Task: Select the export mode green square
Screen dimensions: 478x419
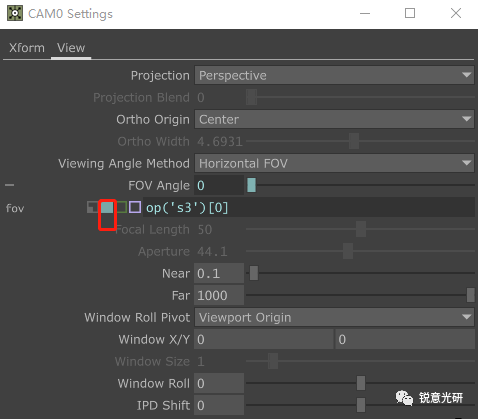Action: coord(121,207)
